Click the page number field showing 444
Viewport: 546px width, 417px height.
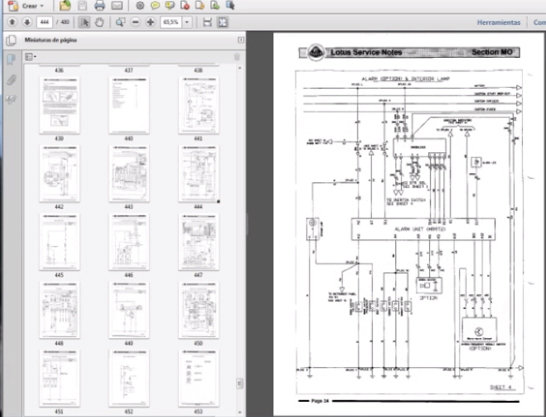[44, 22]
